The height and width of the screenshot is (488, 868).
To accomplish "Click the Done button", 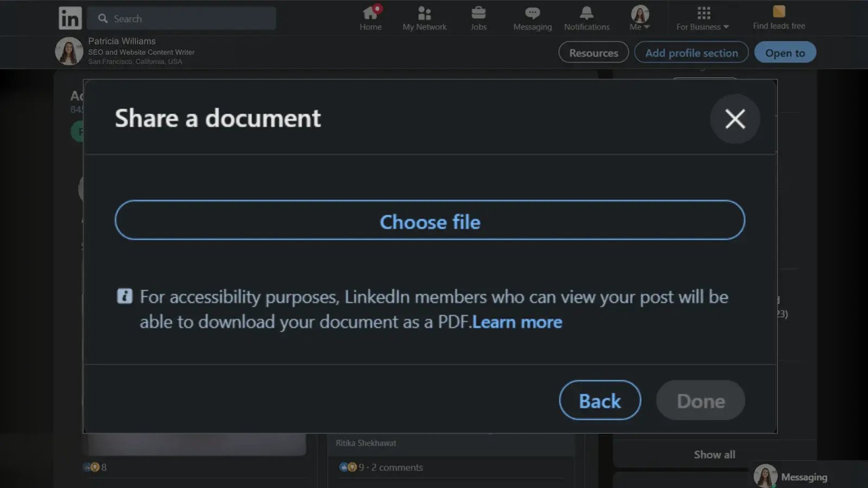I will tap(700, 401).
